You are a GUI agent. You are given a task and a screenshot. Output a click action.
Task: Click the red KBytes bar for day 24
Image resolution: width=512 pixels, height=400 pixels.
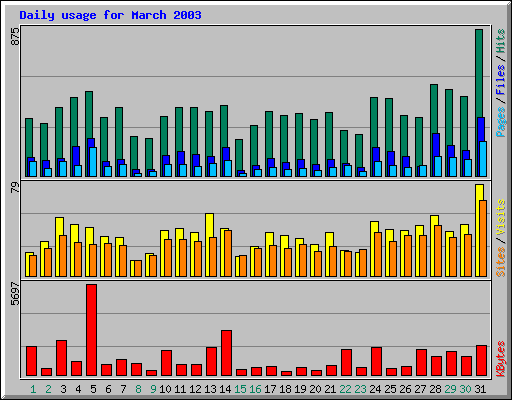pyautogui.click(x=377, y=362)
